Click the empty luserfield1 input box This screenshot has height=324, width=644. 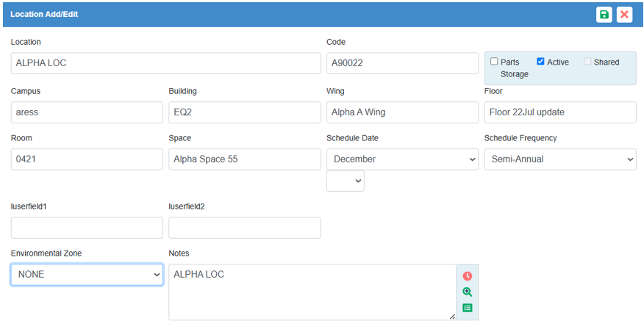coord(87,228)
